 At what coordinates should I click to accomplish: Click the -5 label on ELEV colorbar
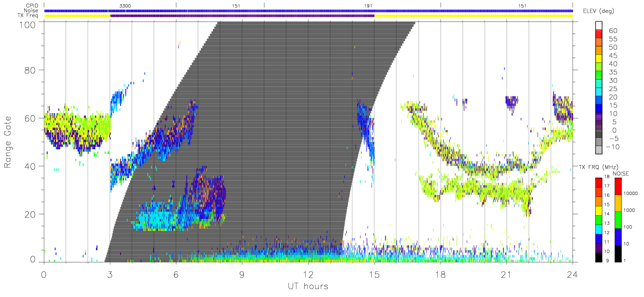tap(613, 138)
